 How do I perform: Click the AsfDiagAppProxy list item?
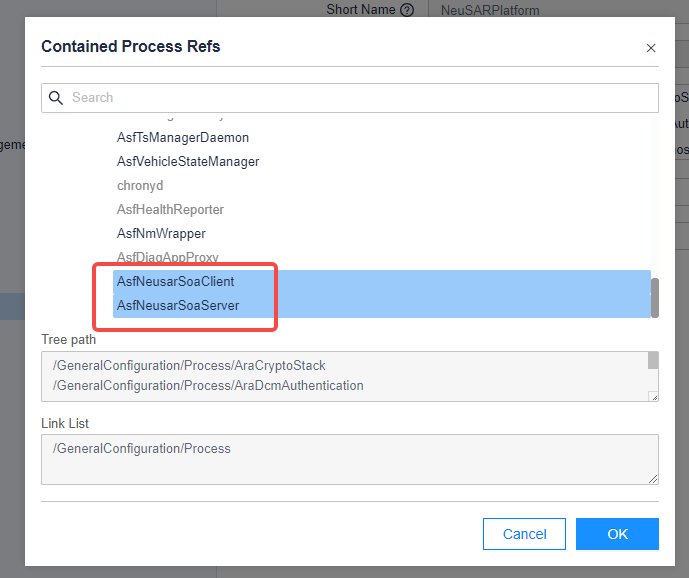pyautogui.click(x=167, y=257)
